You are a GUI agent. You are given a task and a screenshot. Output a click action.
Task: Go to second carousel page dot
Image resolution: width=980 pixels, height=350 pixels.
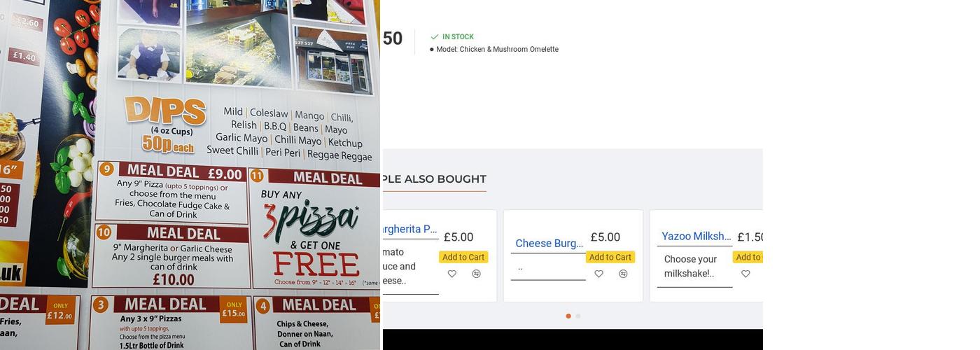[x=578, y=316]
